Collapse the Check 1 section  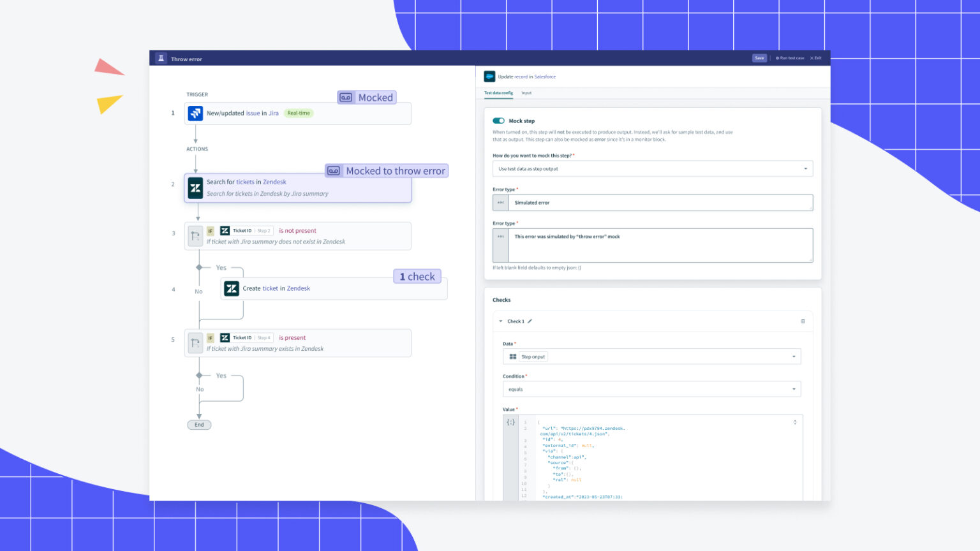pyautogui.click(x=500, y=321)
